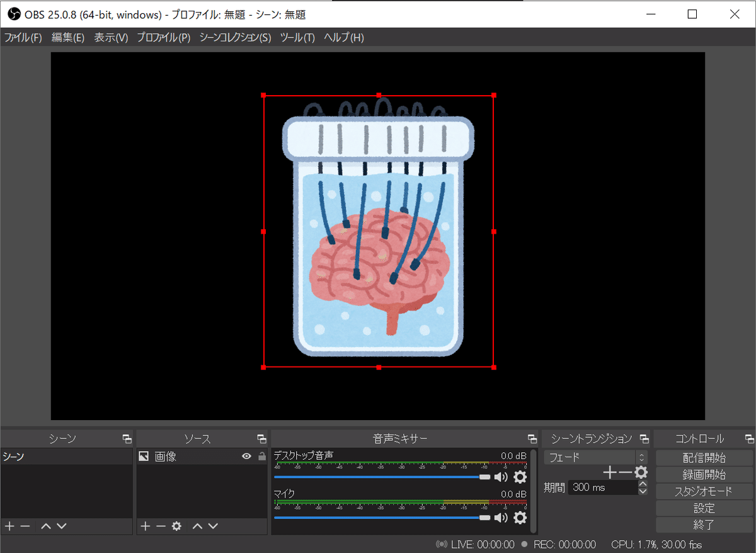This screenshot has height=553, width=756.
Task: Click the デスクトップ音声 0.0 dB level text
Action: pyautogui.click(x=513, y=455)
